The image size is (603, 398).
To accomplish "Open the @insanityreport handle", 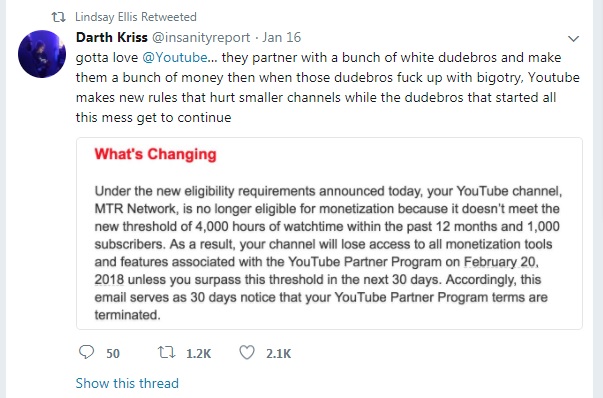I will [x=201, y=38].
